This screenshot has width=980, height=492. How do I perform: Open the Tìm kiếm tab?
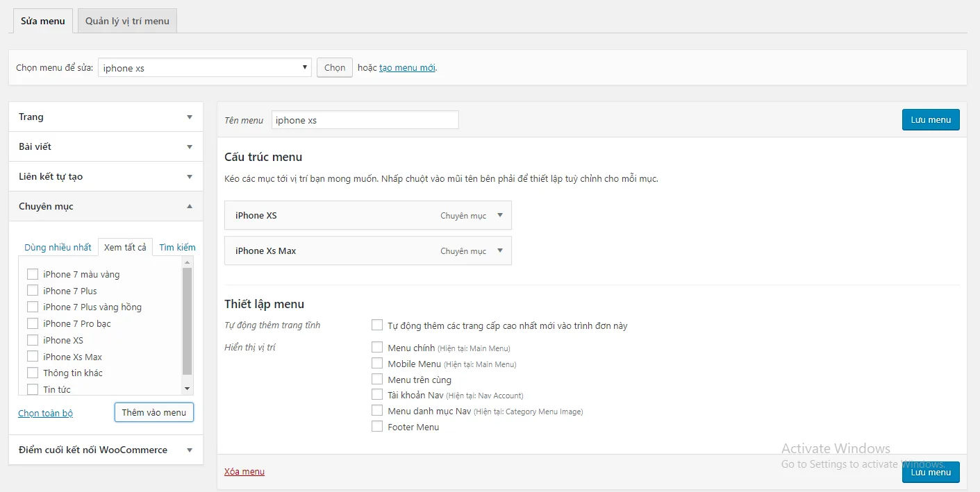(x=177, y=247)
